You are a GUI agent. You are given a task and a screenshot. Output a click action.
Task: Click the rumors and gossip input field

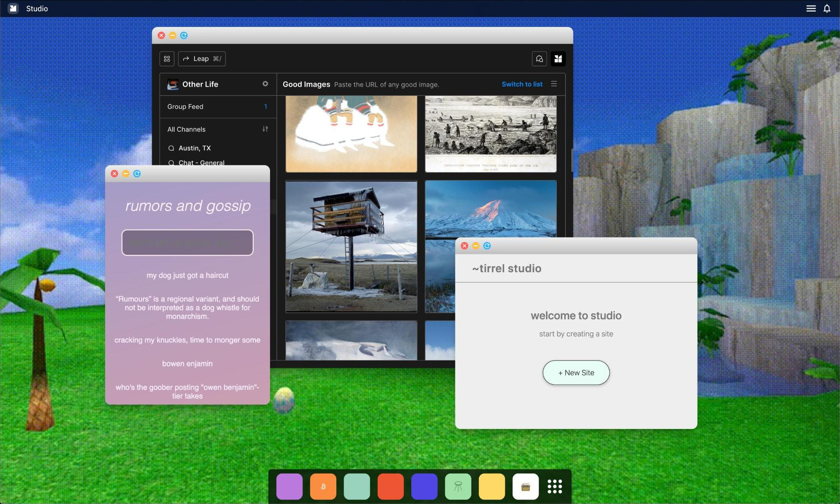187,243
